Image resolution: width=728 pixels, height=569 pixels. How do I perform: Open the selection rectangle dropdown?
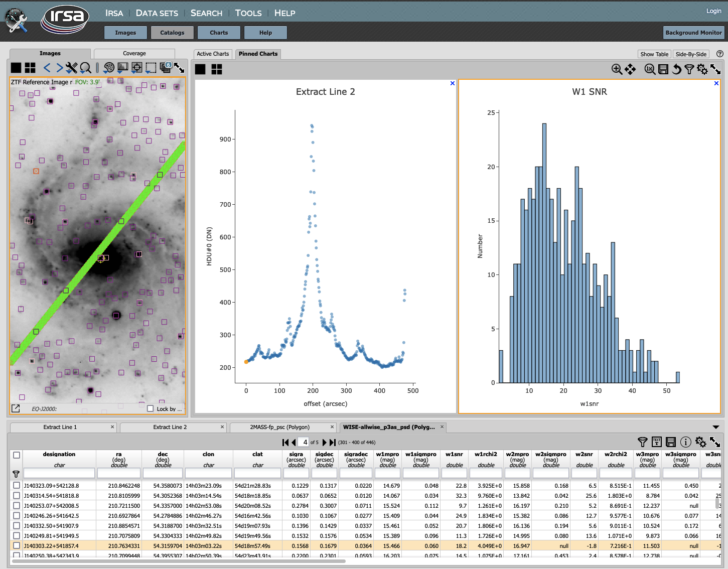(x=151, y=68)
